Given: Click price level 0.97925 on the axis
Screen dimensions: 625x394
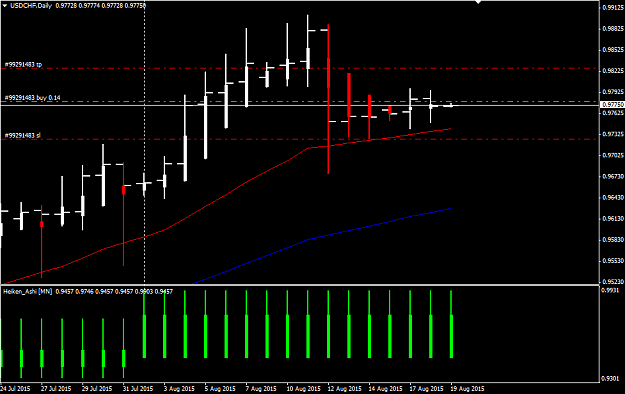Looking at the screenshot, I should (x=613, y=92).
